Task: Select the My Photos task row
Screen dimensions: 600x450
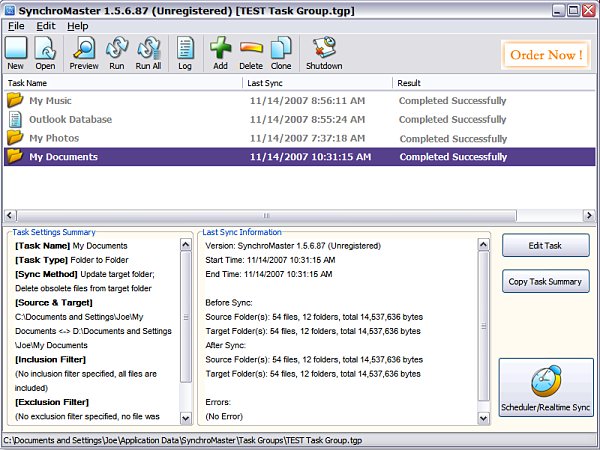Action: pos(300,138)
